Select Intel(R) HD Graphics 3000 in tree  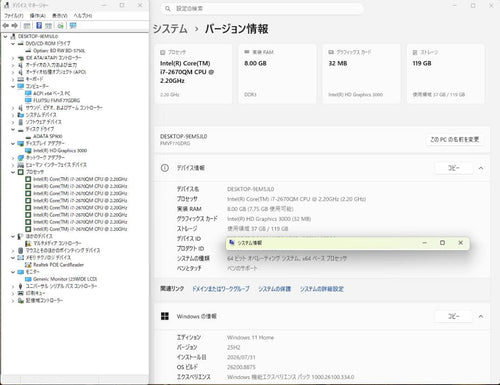(x=60, y=151)
